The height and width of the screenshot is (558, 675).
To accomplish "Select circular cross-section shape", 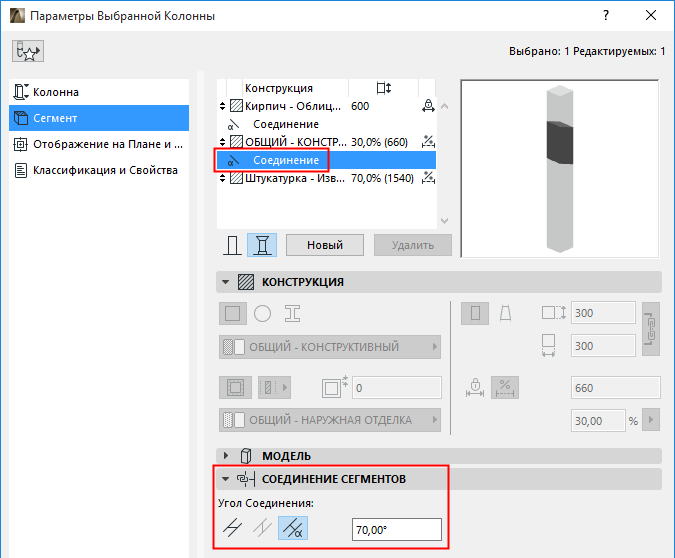I will 263,313.
